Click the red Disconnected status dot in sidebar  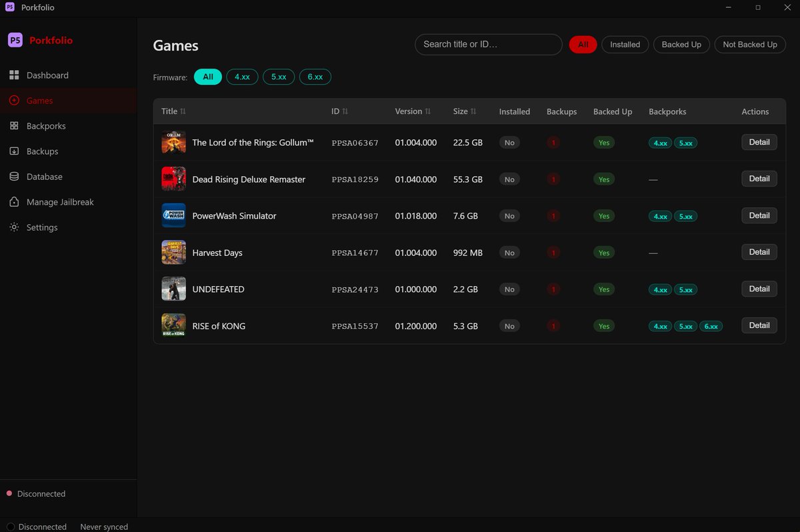(x=9, y=493)
